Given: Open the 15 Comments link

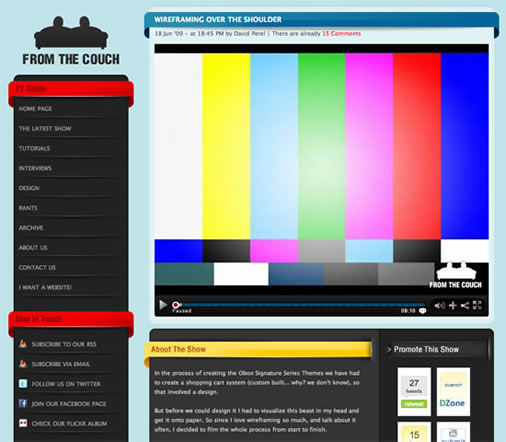Looking at the screenshot, I should pos(341,34).
